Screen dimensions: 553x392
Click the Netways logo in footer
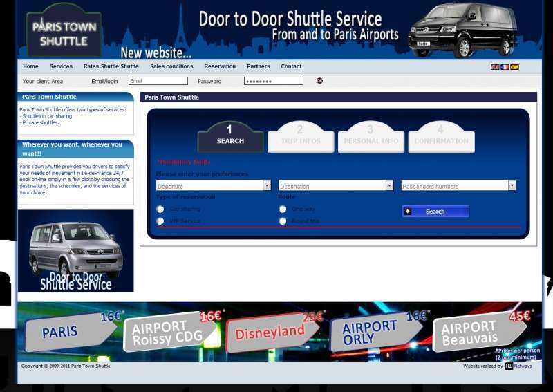point(509,366)
